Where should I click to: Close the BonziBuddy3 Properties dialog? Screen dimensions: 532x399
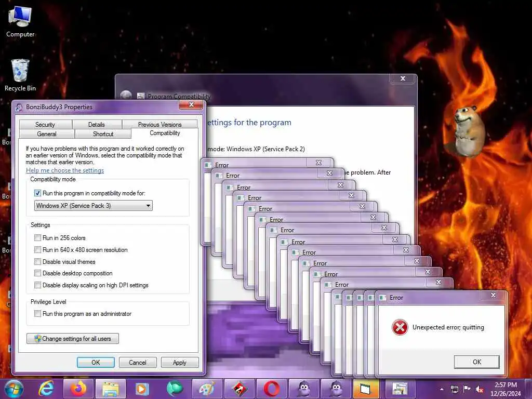[191, 104]
